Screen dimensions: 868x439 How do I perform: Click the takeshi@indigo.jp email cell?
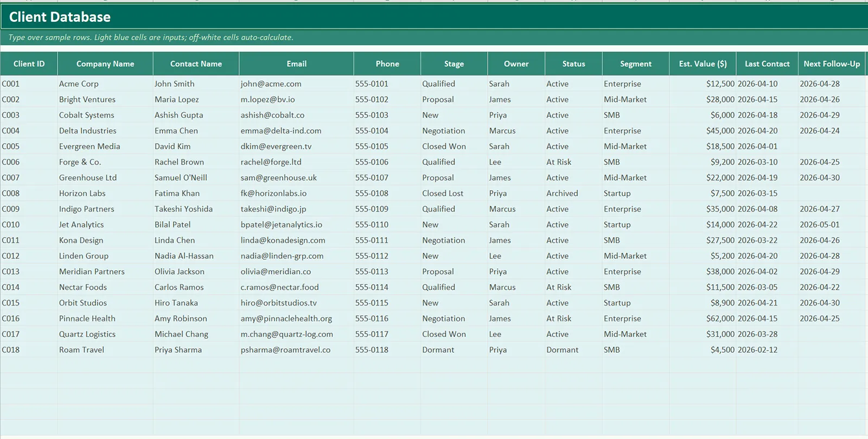click(x=296, y=209)
